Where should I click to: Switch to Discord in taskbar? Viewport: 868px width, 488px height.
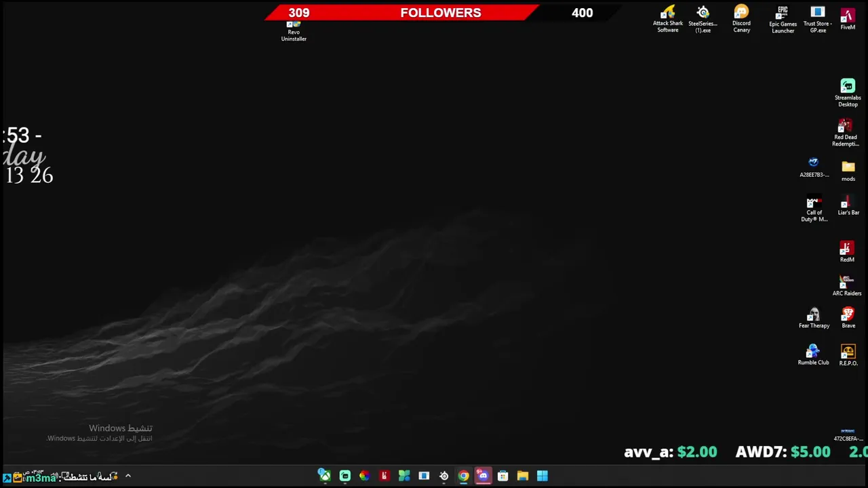[483, 476]
